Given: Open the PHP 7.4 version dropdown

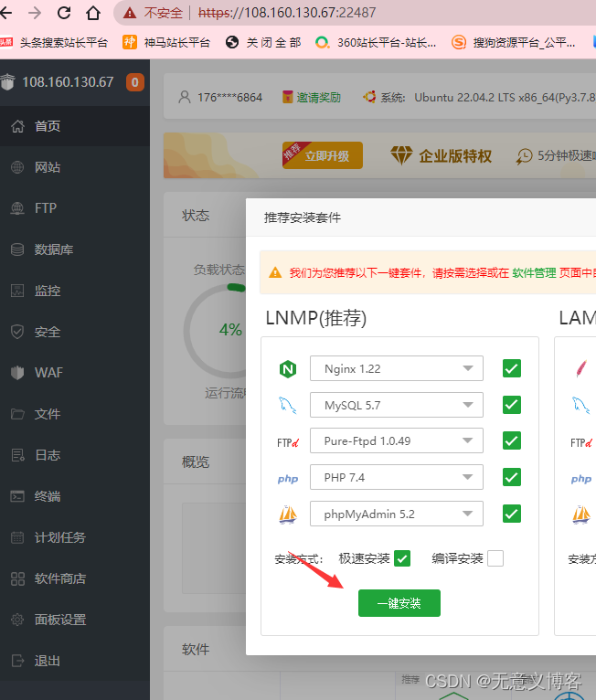Looking at the screenshot, I should 397,477.
